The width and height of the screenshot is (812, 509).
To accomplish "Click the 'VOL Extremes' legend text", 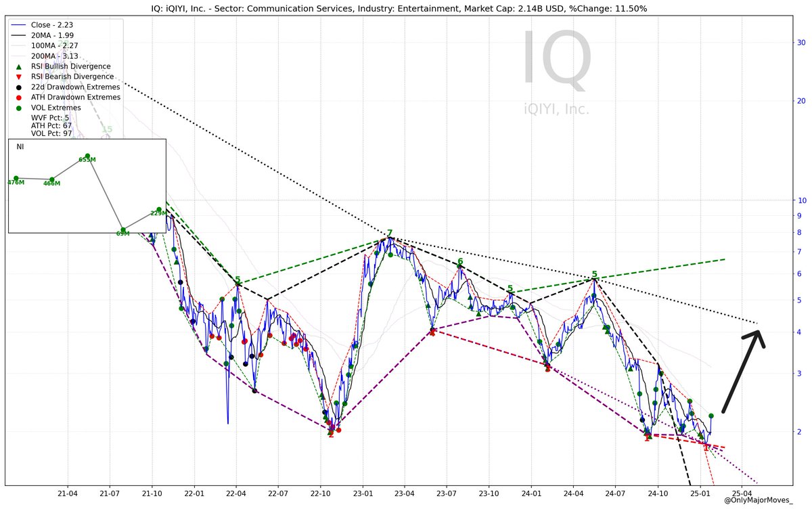I will pos(57,107).
